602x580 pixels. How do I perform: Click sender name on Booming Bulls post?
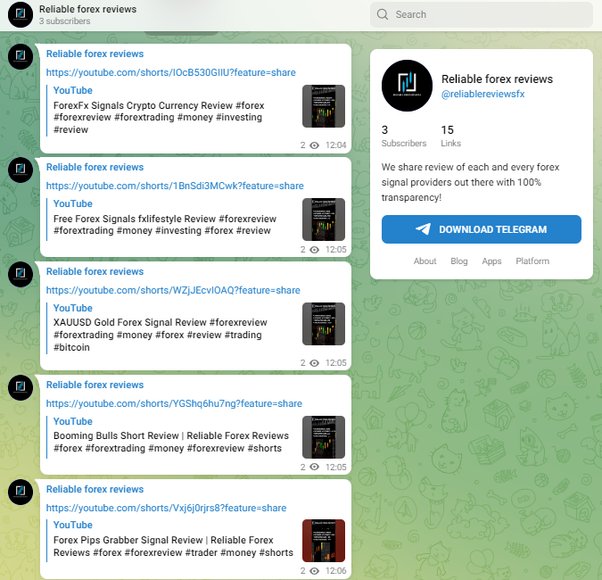click(95, 385)
